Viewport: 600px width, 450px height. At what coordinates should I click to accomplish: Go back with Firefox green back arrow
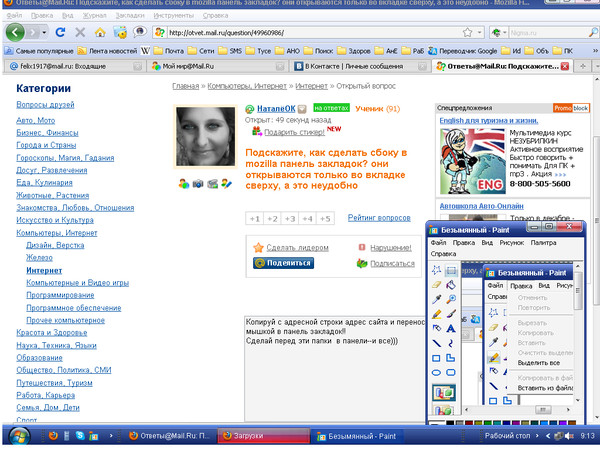(x=15, y=33)
